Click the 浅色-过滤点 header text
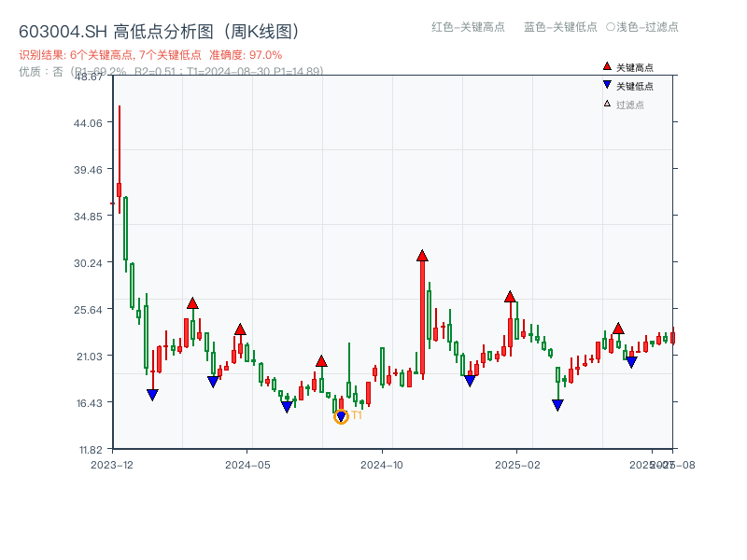The image size is (747, 560). (647, 27)
